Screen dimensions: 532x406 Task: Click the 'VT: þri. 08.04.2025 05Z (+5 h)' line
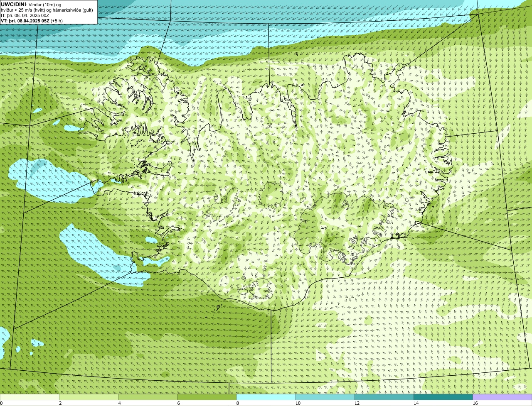click(x=32, y=20)
